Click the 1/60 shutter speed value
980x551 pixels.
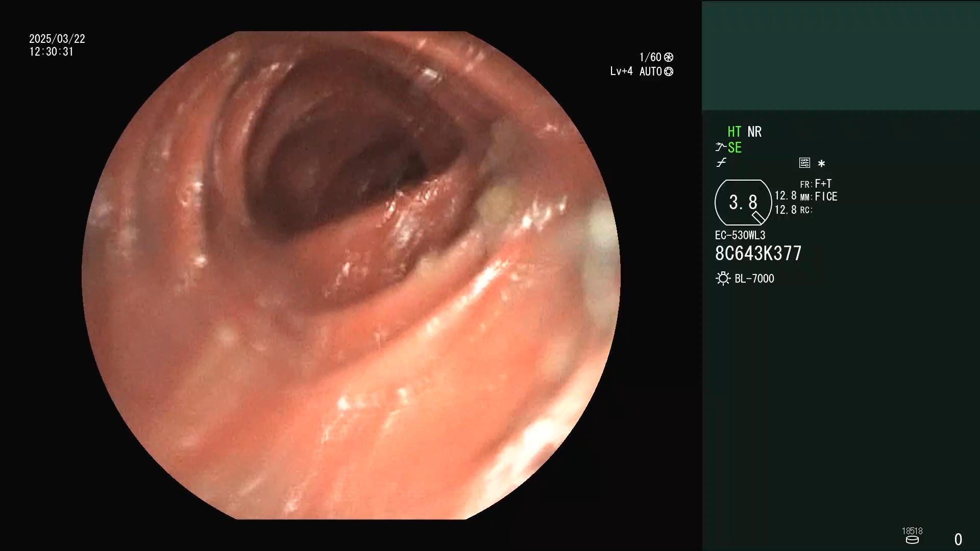(x=650, y=57)
